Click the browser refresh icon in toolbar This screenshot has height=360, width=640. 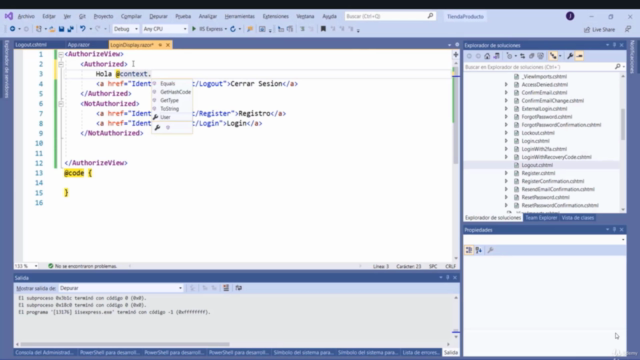[x=233, y=29]
